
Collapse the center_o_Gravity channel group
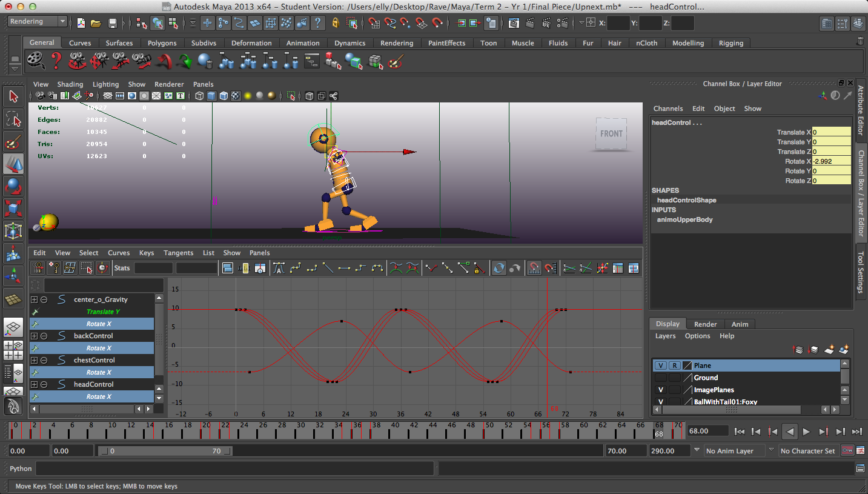tap(43, 299)
